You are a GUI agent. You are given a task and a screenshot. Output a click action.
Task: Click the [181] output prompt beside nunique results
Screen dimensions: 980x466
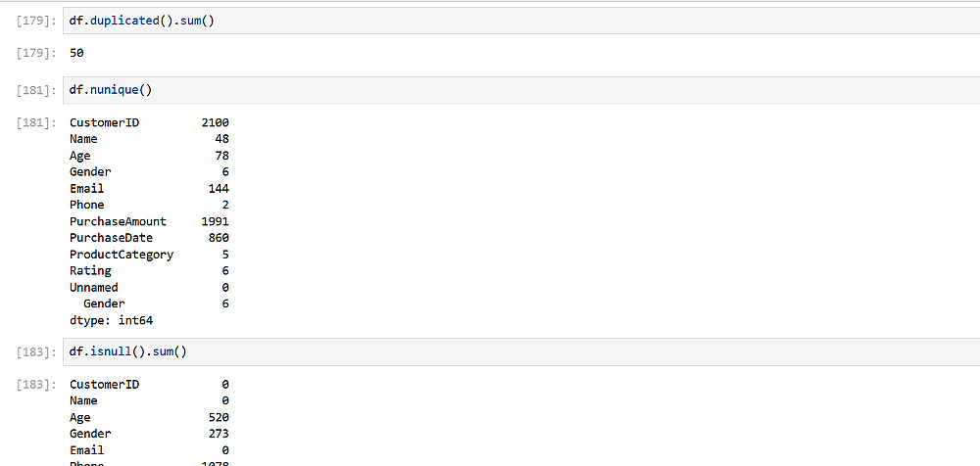point(37,123)
